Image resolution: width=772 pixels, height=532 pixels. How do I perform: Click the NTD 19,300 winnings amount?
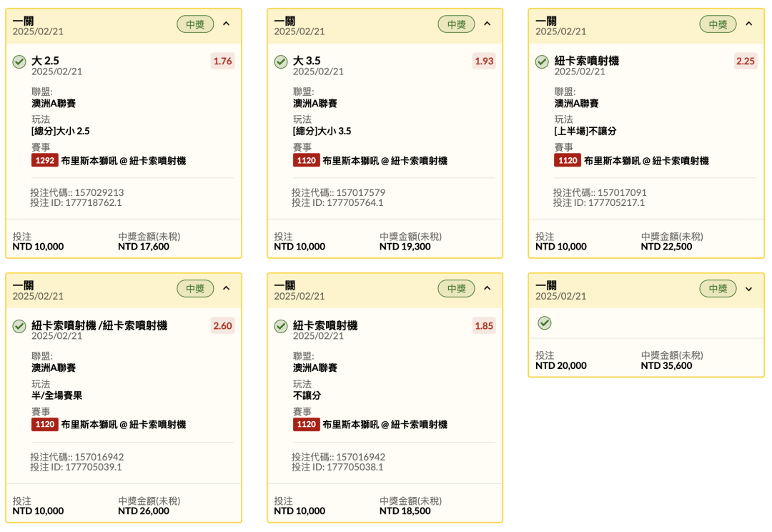pos(405,246)
